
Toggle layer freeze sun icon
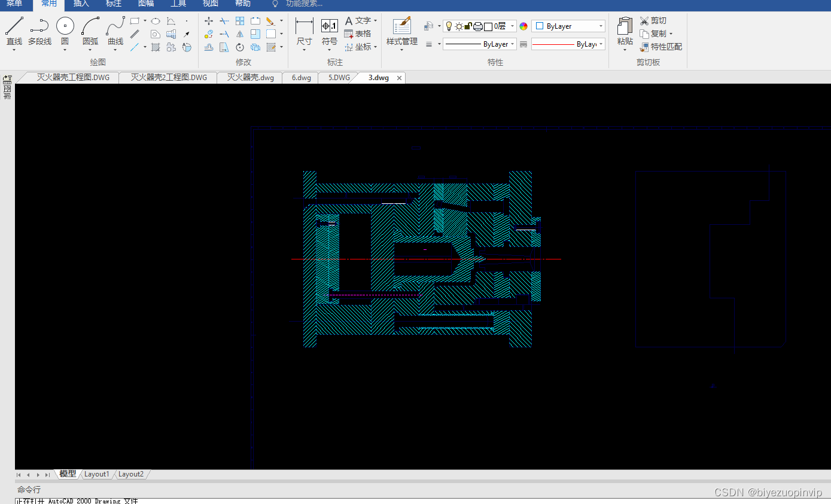pos(459,26)
